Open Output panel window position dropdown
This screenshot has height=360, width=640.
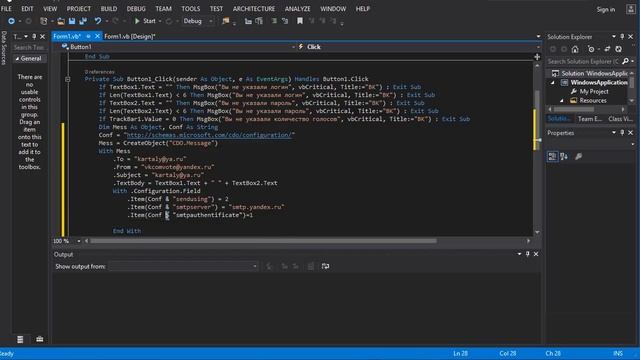pos(519,254)
